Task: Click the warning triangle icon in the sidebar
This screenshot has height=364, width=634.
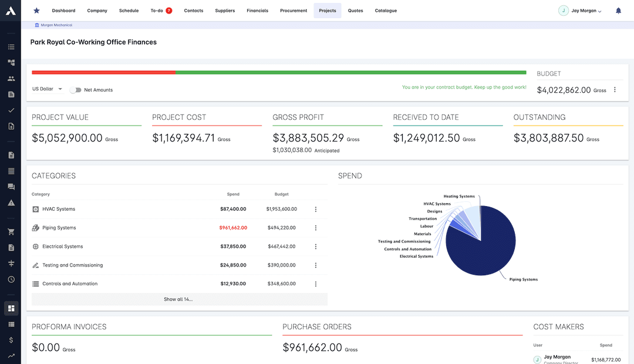Action: (11, 203)
